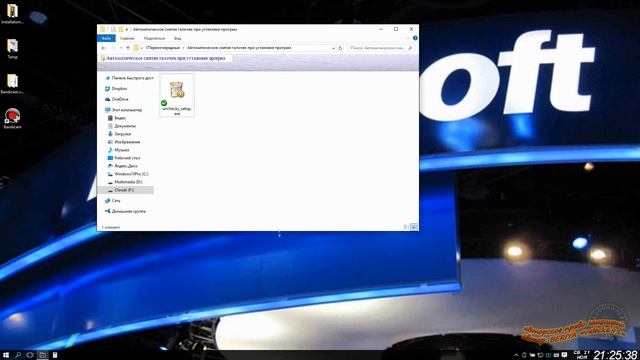Select the Temp desktop folder icon

pos(12,49)
